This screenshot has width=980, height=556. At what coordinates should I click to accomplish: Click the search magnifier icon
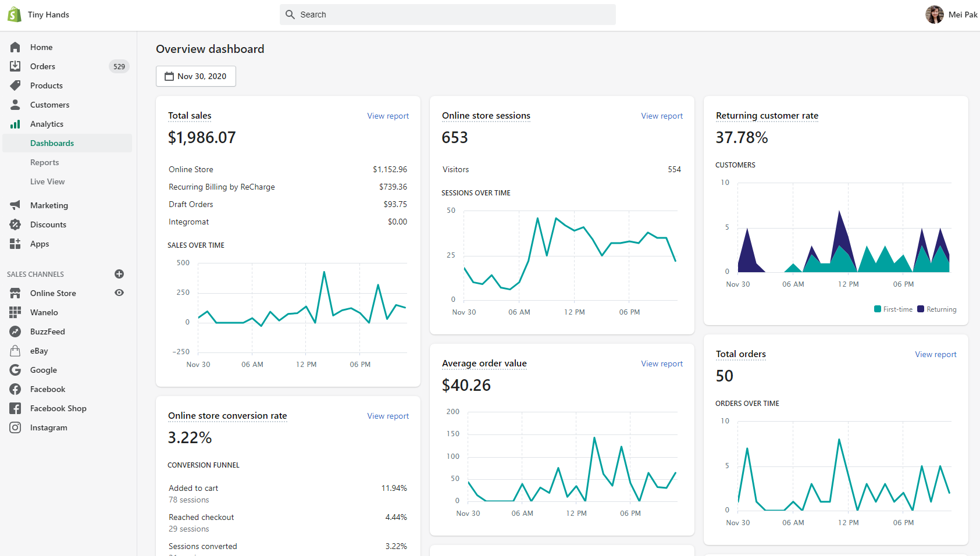290,15
